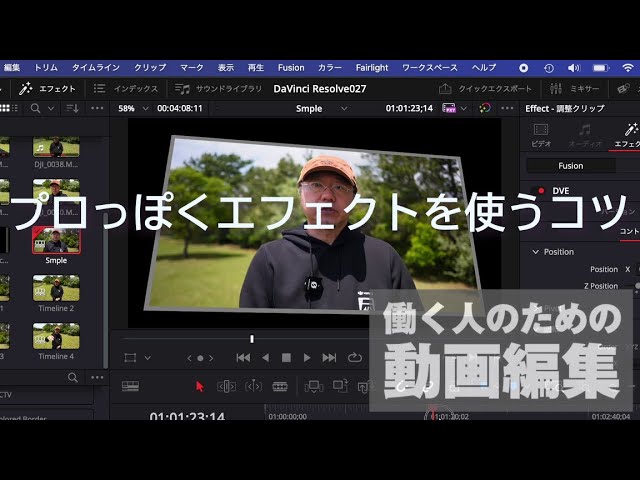The image size is (640, 480).
Task: Open the Fusion menu in the menu bar
Action: (x=291, y=67)
